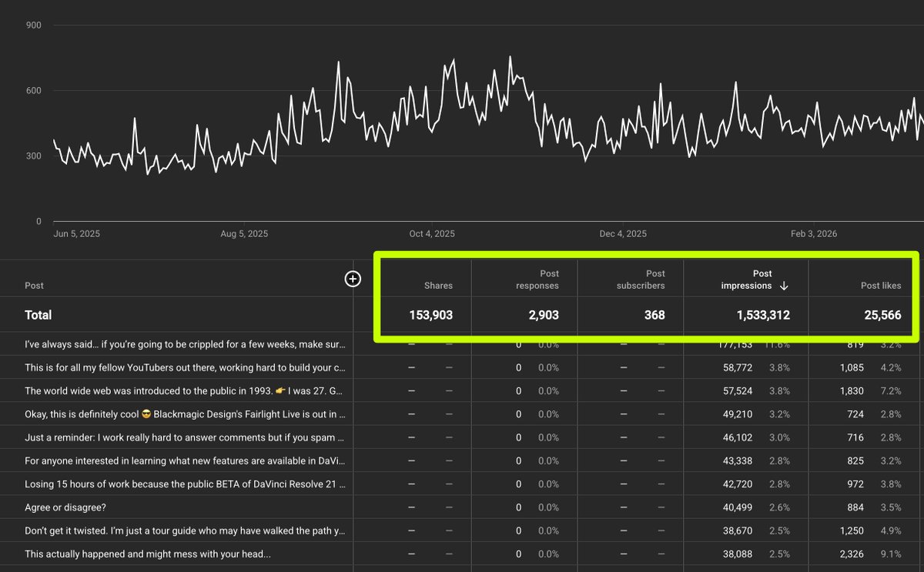Image resolution: width=924 pixels, height=572 pixels.
Task: Click likes percentage 4.9%
Action: [891, 530]
